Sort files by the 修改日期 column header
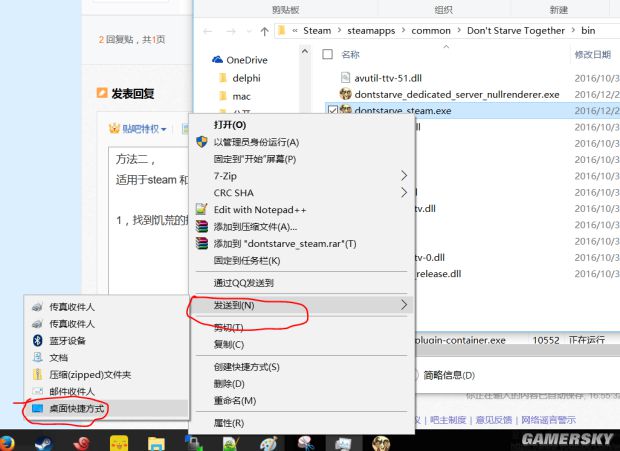This screenshot has width=620, height=451. click(593, 55)
